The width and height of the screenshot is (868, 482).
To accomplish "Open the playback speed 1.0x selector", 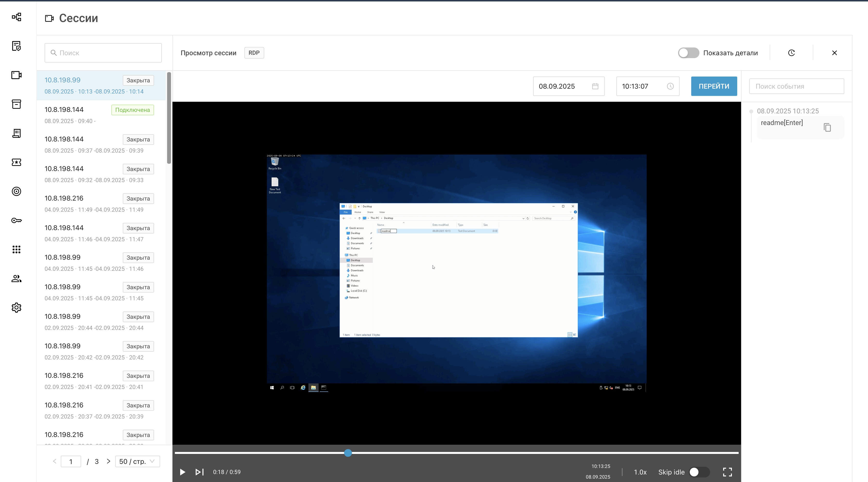I will pos(640,472).
